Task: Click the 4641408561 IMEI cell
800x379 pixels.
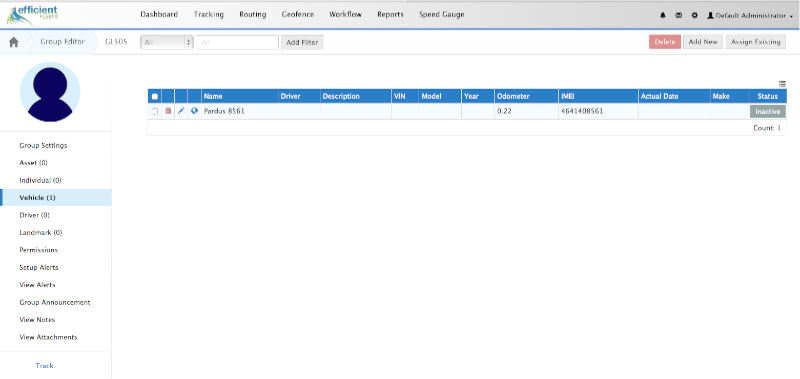Action: pyautogui.click(x=598, y=111)
